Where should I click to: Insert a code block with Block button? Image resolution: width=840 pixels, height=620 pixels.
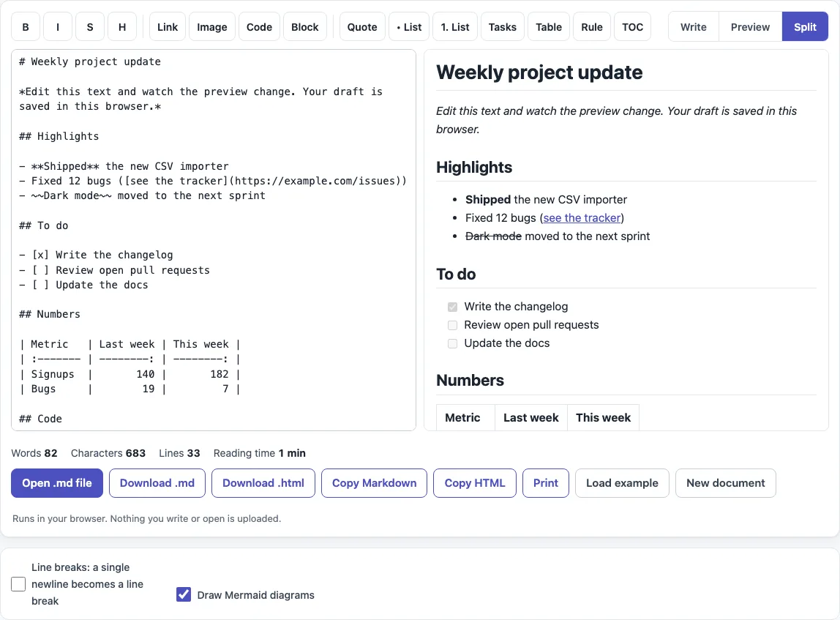pos(305,27)
